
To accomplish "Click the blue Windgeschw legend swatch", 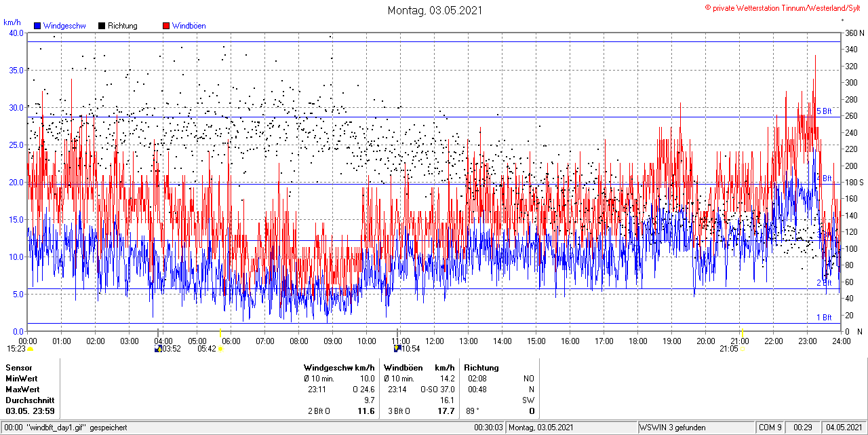I will [x=37, y=26].
